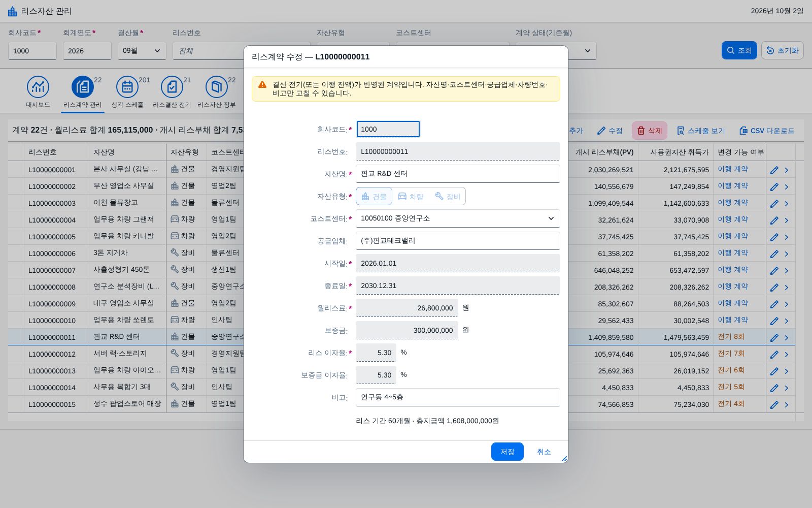Screen dimensions: 812x508
Task: Click the 초기화 reset button
Action: tap(782, 50)
